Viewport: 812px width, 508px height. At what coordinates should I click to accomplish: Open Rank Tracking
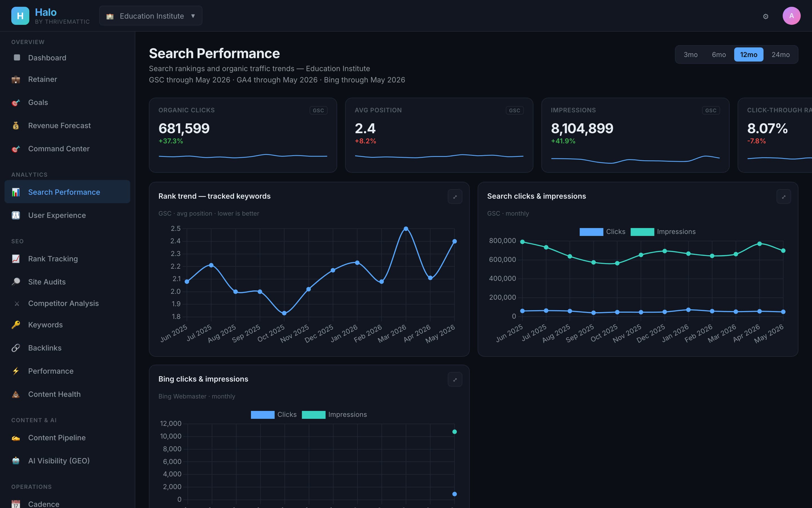tap(67, 259)
